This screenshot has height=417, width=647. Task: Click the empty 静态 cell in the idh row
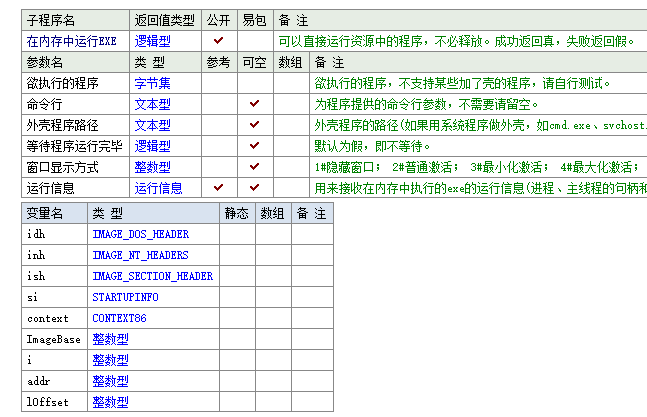[x=236, y=234]
